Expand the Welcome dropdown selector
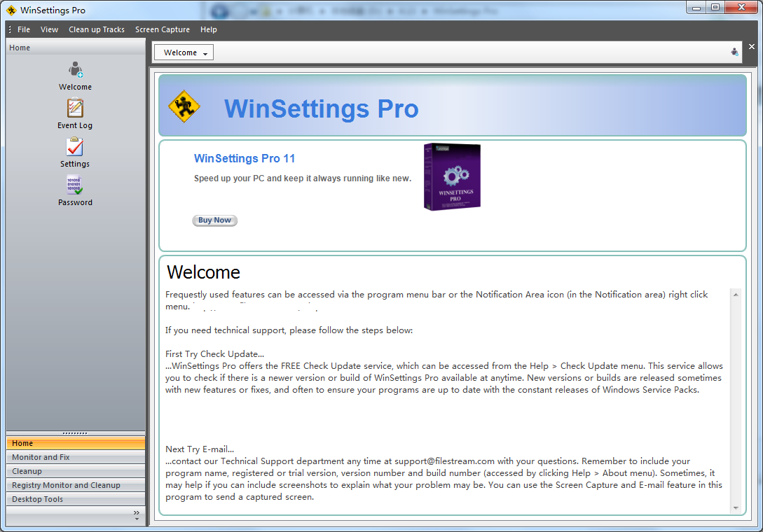 pos(184,52)
